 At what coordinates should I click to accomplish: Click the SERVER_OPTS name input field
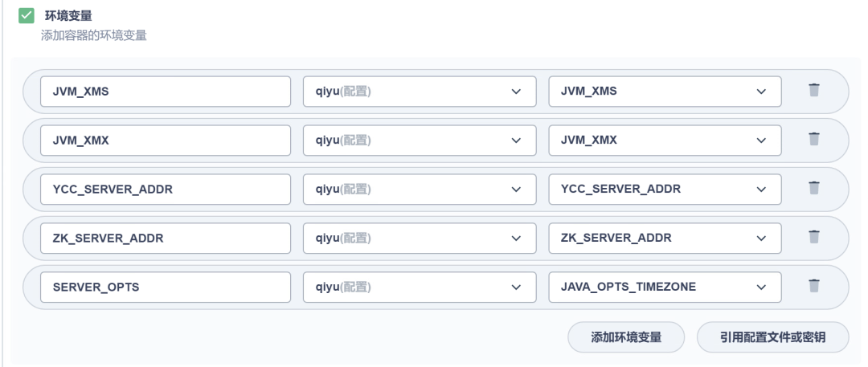pyautogui.click(x=166, y=287)
